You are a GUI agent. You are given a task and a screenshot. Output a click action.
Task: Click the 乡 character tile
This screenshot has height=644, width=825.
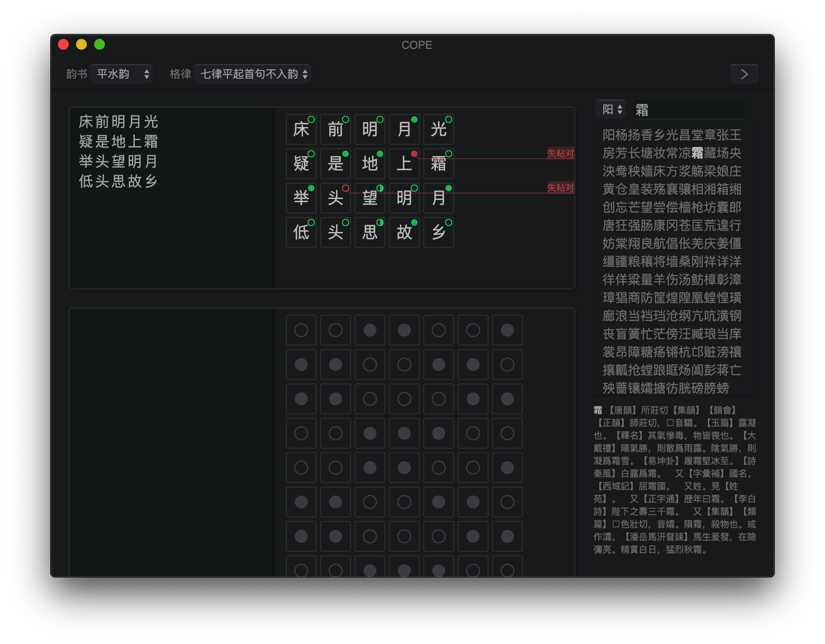(x=438, y=232)
